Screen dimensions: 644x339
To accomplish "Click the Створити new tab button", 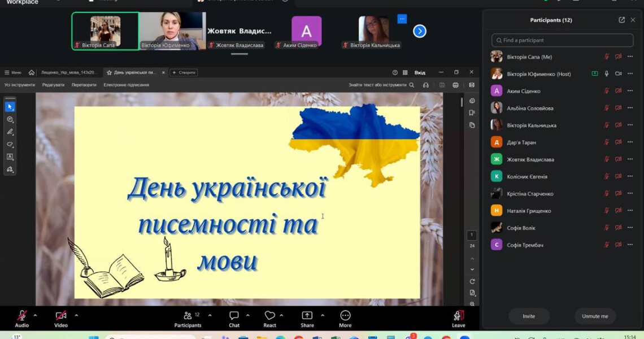I will (184, 72).
